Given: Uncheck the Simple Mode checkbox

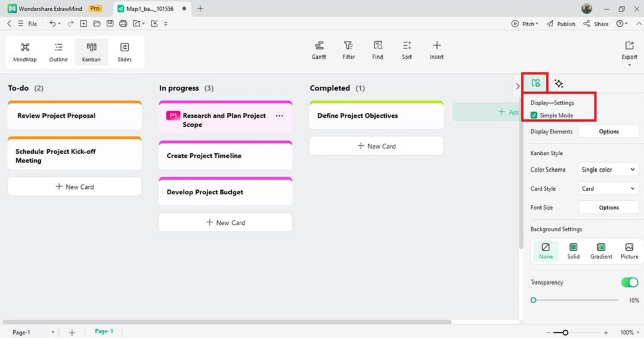Looking at the screenshot, I should click(534, 115).
